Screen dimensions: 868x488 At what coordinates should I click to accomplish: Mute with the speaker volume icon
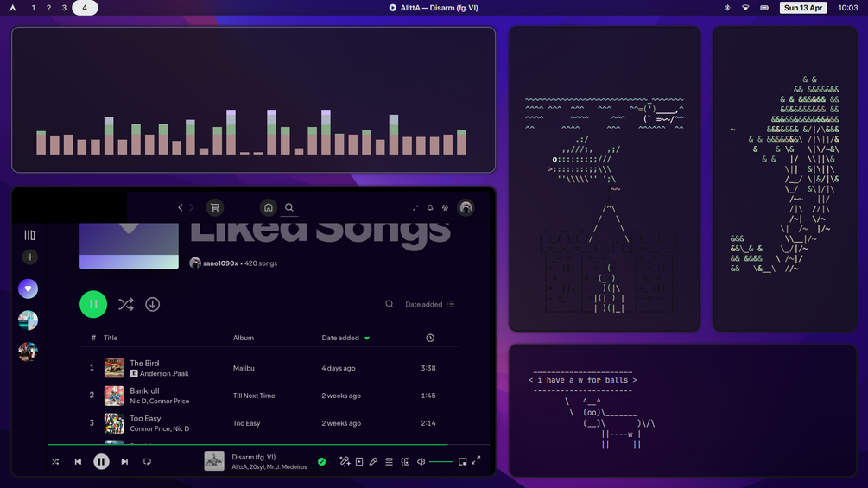(421, 461)
